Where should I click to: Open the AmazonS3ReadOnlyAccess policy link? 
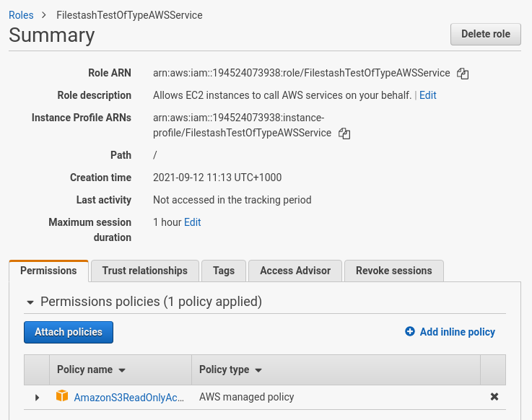pos(129,398)
